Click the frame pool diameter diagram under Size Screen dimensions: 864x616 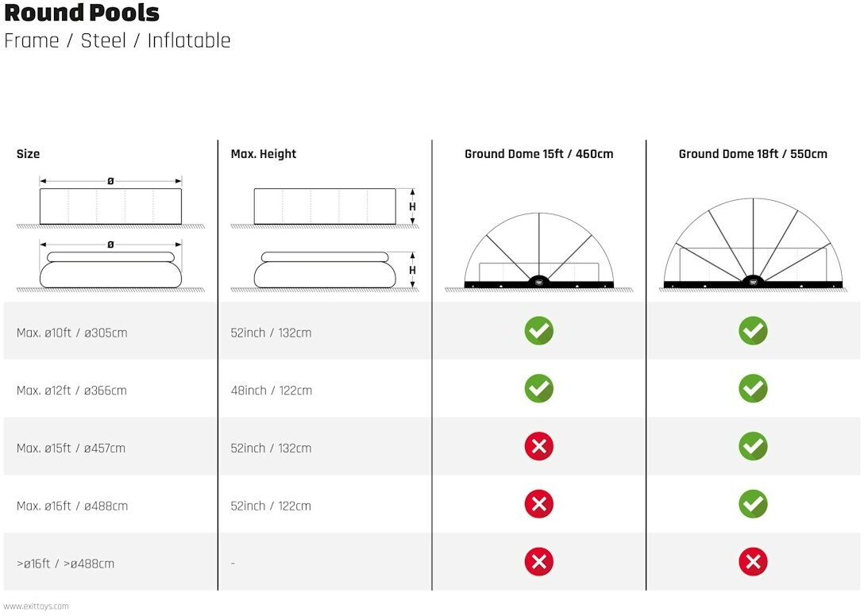click(110, 202)
